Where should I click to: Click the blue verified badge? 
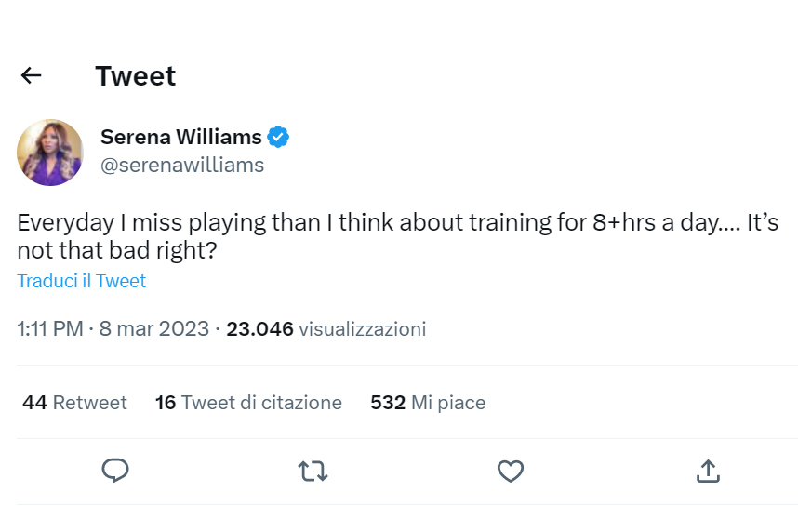278,138
